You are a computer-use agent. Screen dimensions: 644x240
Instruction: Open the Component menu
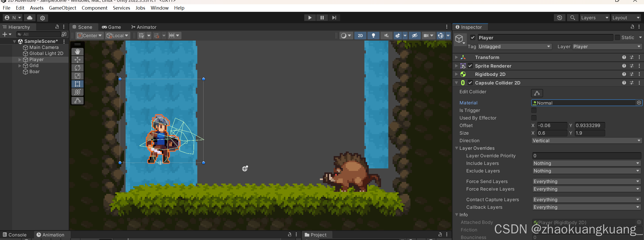tap(94, 8)
